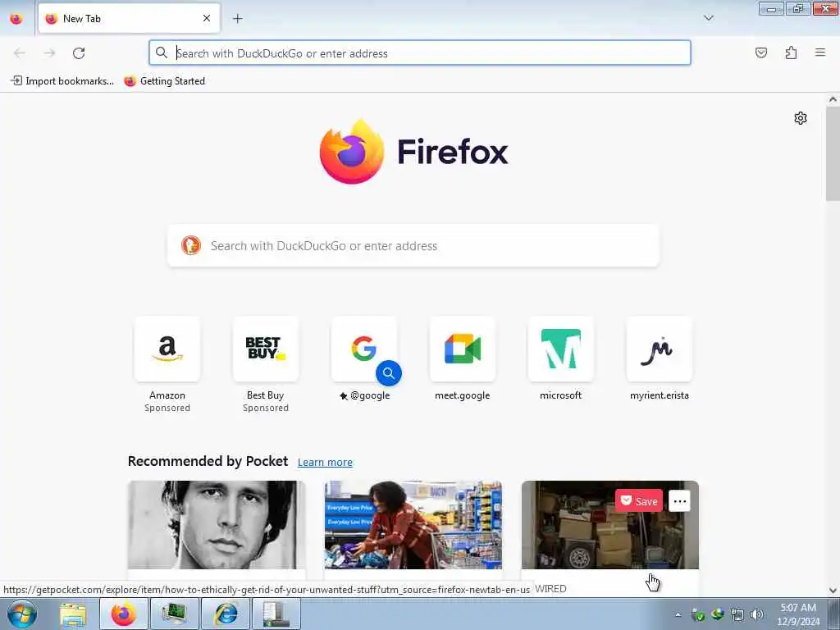Go forward with the forward arrow
The image size is (840, 630).
coord(49,53)
